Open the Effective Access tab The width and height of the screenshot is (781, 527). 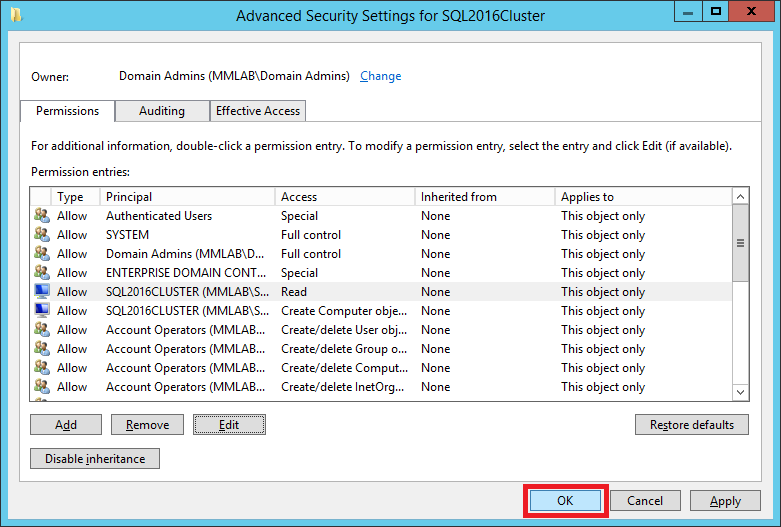click(258, 111)
